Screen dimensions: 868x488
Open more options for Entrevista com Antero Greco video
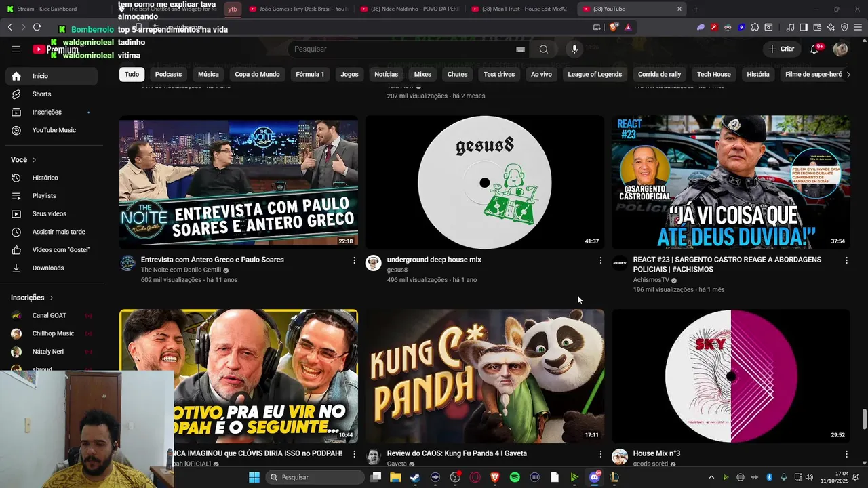(x=354, y=260)
